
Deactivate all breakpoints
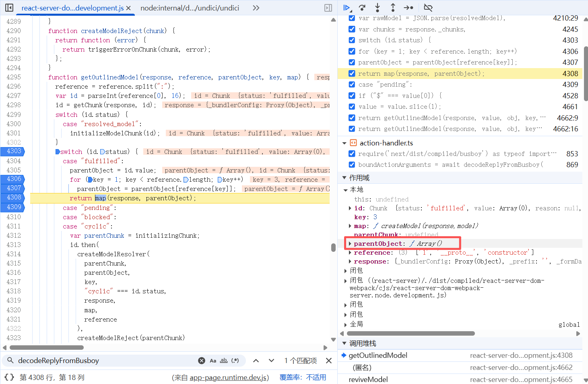(428, 8)
